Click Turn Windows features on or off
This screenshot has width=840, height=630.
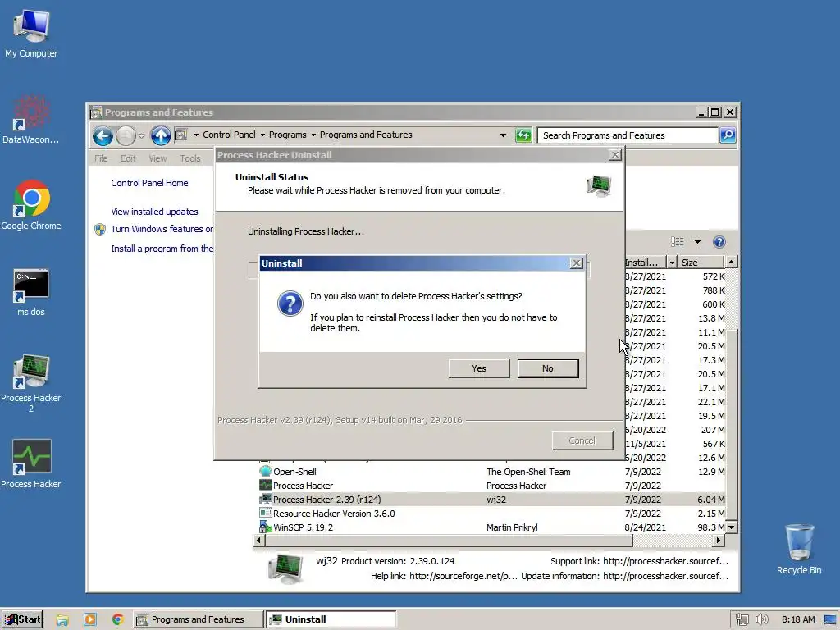162,229
